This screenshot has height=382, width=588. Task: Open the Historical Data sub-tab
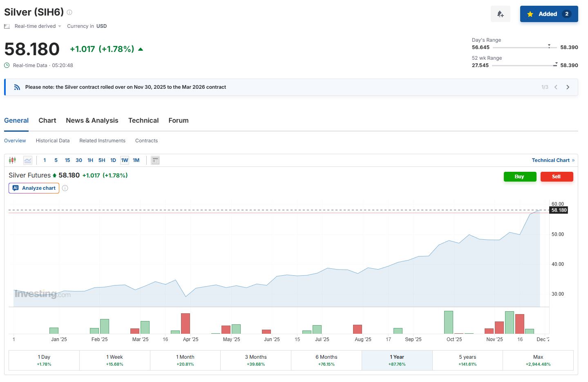[53, 141]
